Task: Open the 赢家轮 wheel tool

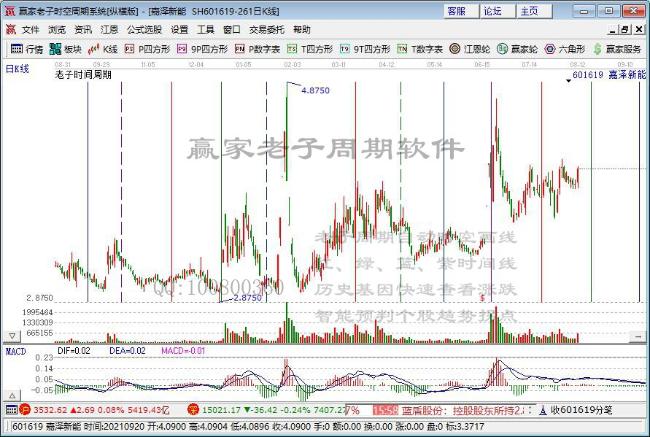Action: (517, 49)
